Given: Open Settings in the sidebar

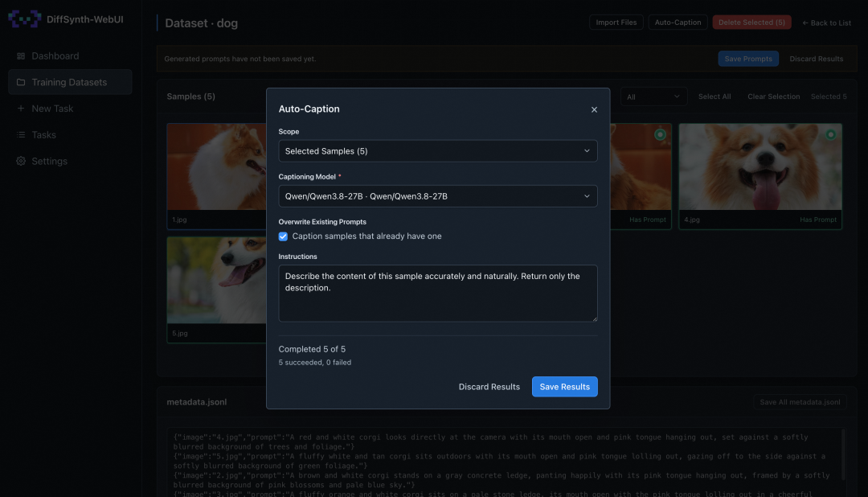Looking at the screenshot, I should [x=70, y=161].
